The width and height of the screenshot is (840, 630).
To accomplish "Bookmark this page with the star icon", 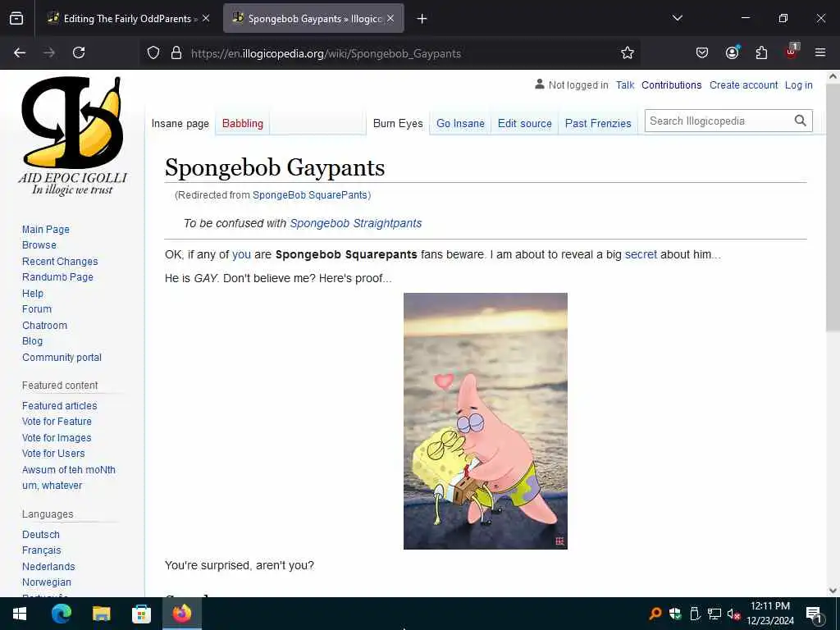I will click(628, 52).
